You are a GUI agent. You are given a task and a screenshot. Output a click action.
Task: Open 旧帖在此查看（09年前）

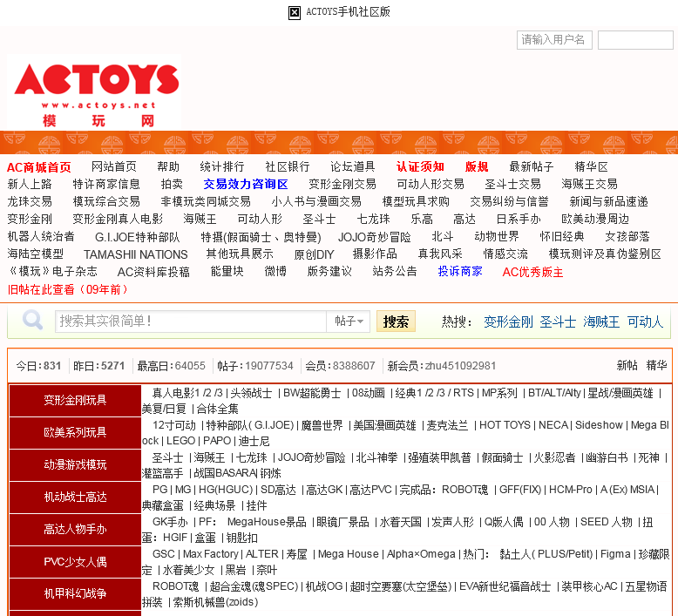[70, 289]
